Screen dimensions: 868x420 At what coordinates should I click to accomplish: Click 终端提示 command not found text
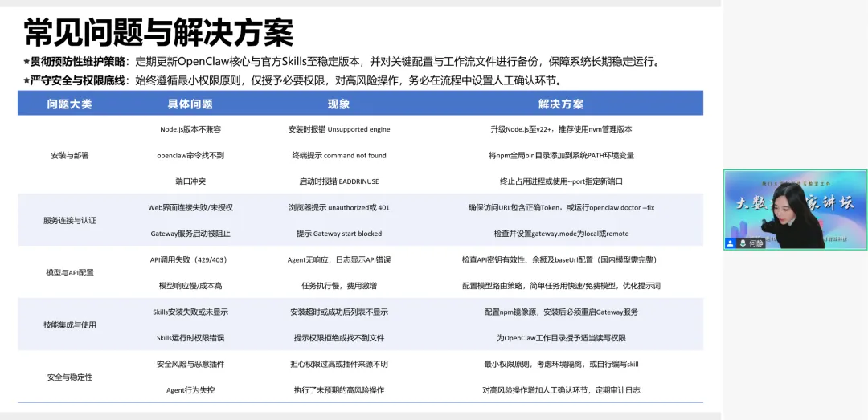339,156
